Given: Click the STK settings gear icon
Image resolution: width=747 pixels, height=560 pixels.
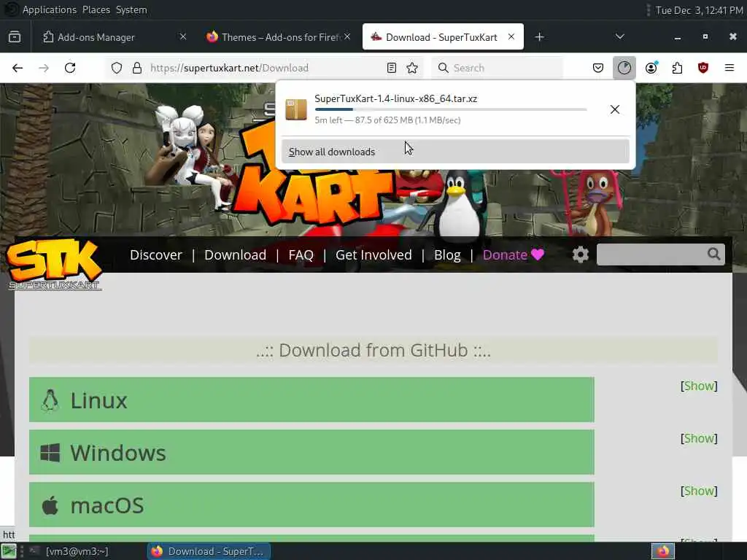Looking at the screenshot, I should (580, 254).
